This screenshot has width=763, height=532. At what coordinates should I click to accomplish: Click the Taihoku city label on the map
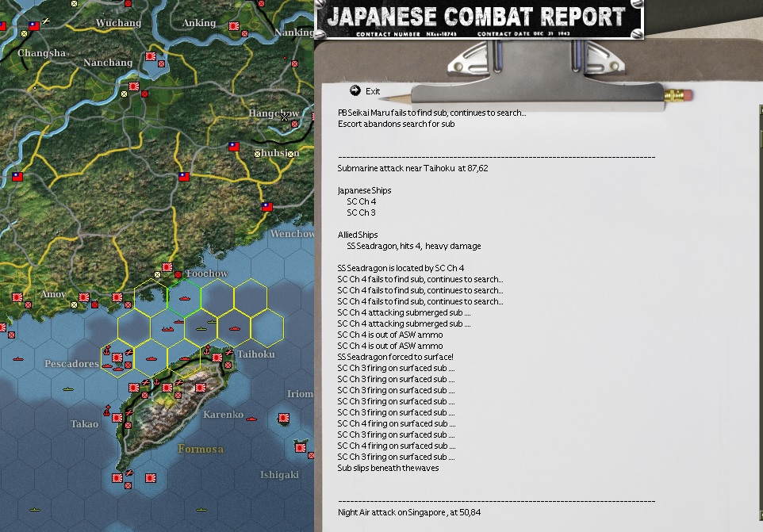coord(256,354)
